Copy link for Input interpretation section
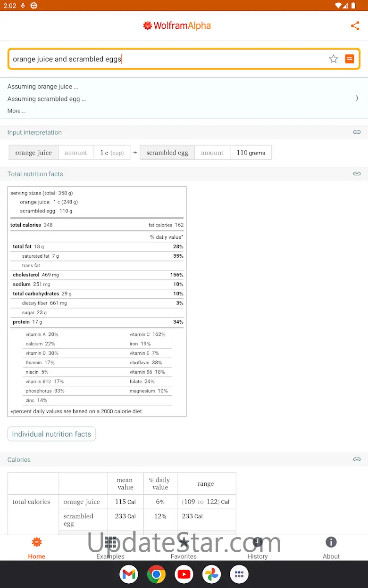Image resolution: width=368 pixels, height=588 pixels. 357,132
